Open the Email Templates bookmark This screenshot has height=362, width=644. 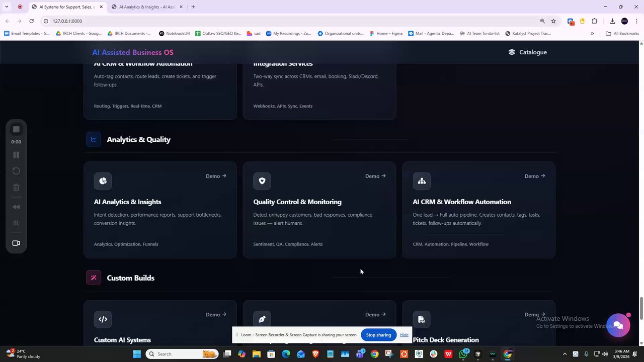27,34
